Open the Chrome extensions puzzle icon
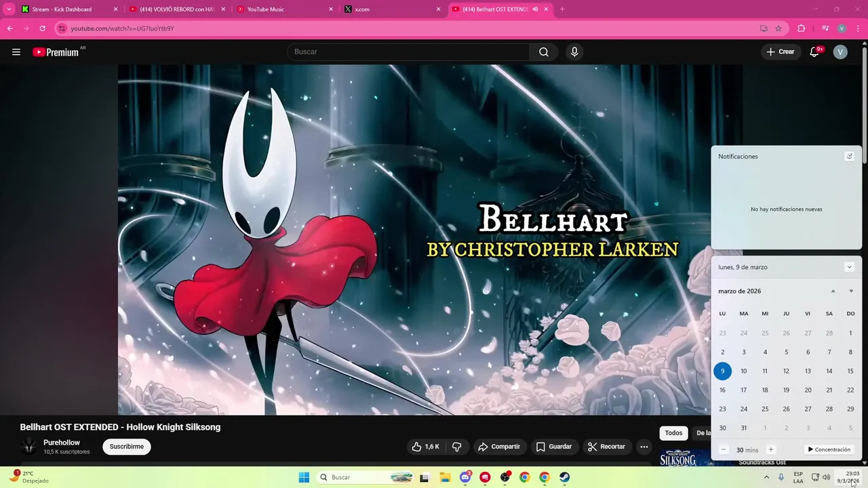The height and width of the screenshot is (488, 868). 802,28
